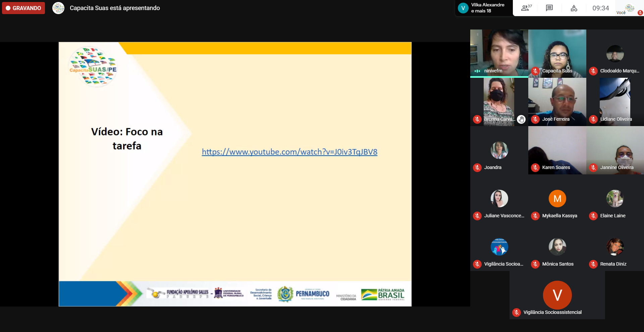The width and height of the screenshot is (644, 332).
Task: Click your own self-view thumbnail labeled Você
Action: 630,8
